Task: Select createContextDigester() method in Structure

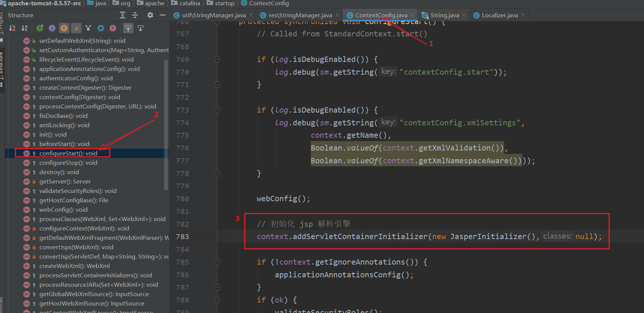Action: tap(85, 87)
